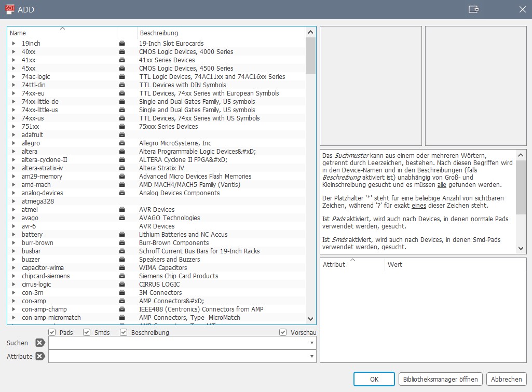532x392 pixels.
Task: Toggle the Smds checkbox
Action: tap(87, 332)
